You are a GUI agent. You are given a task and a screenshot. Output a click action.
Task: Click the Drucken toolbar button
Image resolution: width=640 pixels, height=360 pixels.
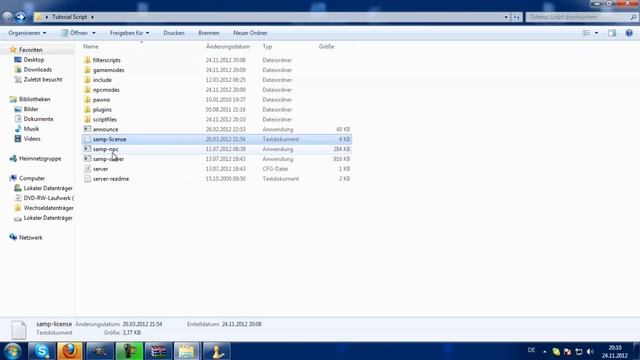tap(174, 33)
